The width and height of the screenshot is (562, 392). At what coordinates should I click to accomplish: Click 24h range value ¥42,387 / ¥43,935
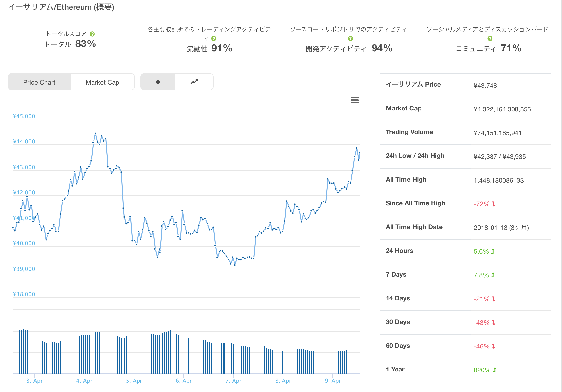coord(500,157)
